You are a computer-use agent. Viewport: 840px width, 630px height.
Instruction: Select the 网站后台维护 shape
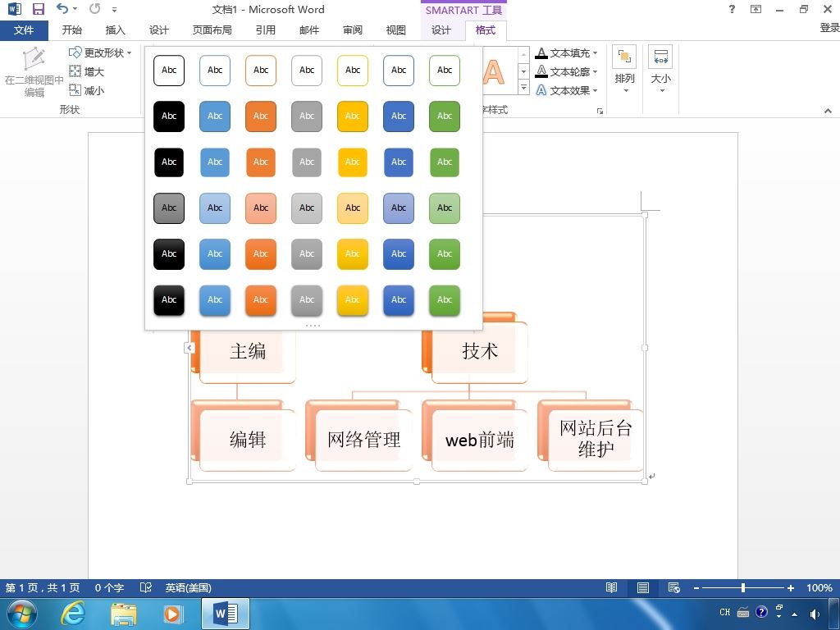pos(596,441)
